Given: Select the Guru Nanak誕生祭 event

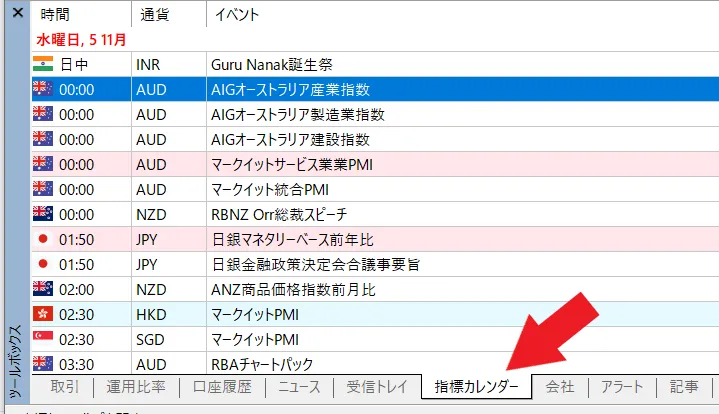Looking at the screenshot, I should [x=272, y=65].
